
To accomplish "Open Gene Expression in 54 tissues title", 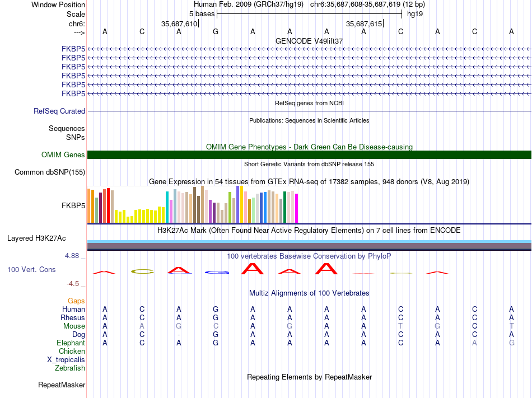I will [x=309, y=182].
